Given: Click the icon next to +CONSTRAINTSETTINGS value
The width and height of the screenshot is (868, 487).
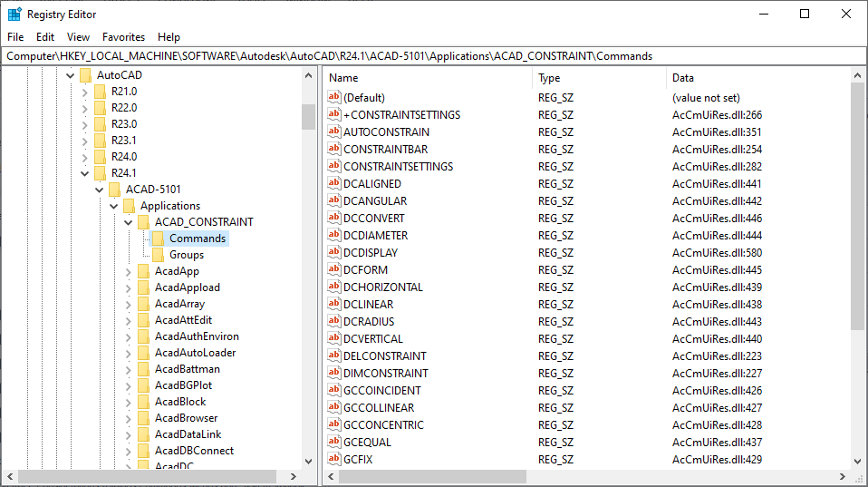Looking at the screenshot, I should (333, 114).
